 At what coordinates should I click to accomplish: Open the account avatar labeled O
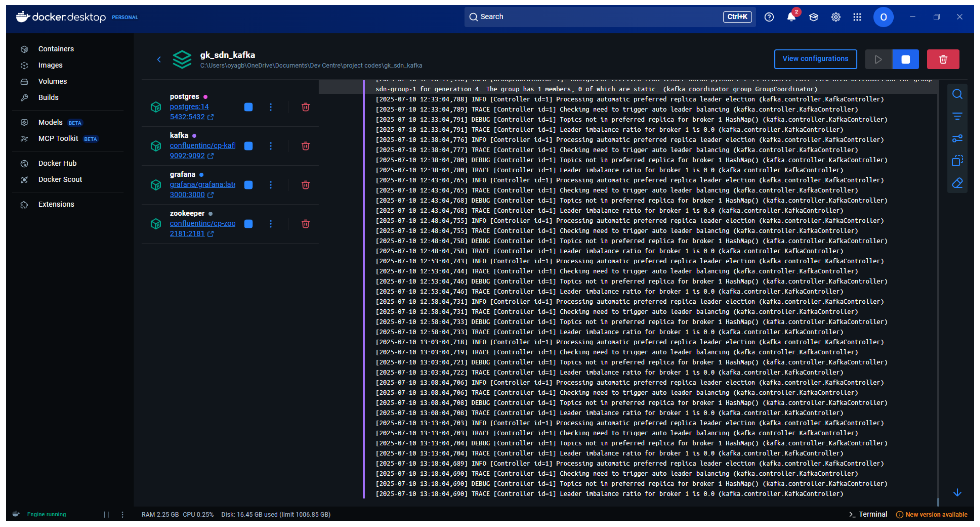[883, 17]
